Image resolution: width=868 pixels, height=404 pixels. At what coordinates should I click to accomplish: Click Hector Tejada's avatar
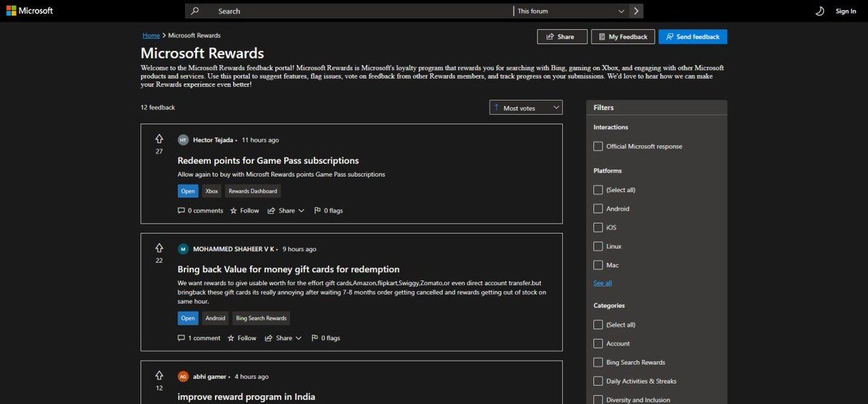[x=183, y=140]
